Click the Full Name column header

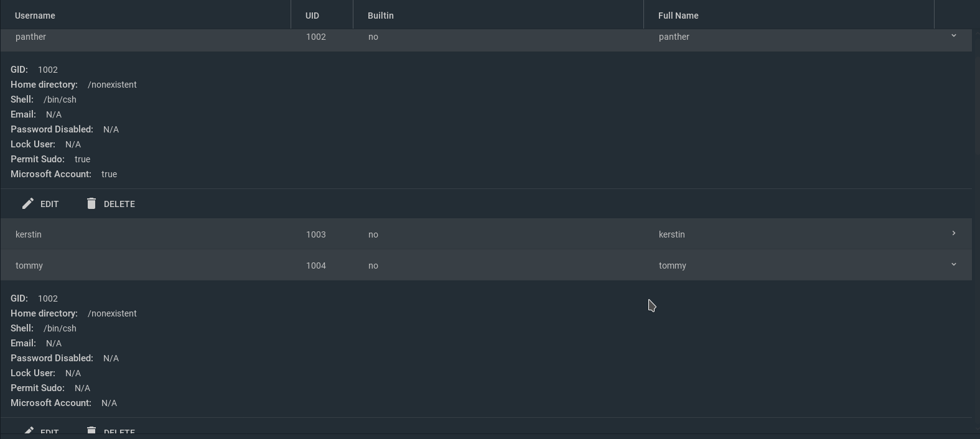678,16
